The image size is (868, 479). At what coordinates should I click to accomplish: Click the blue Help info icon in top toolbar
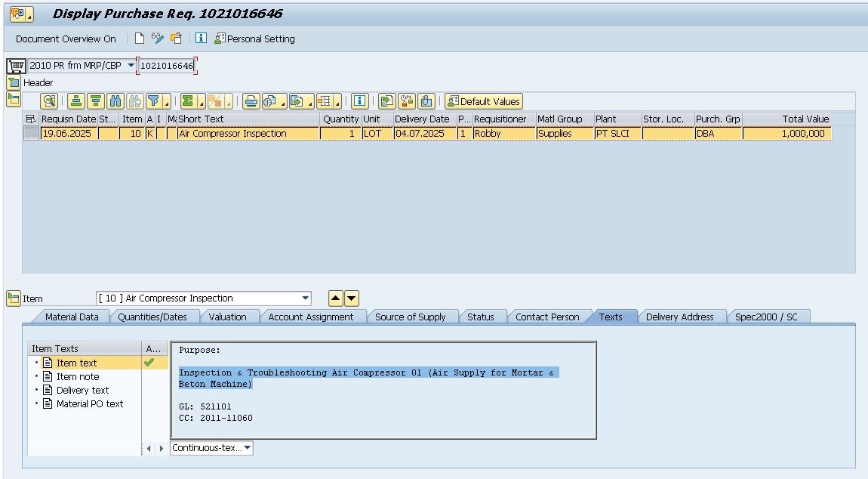[201, 39]
